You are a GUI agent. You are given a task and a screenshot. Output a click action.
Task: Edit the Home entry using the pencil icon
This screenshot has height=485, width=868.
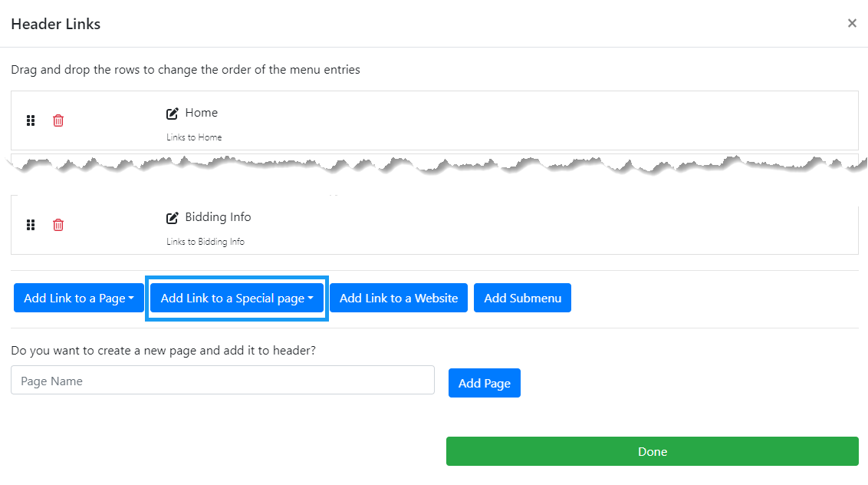click(x=173, y=114)
